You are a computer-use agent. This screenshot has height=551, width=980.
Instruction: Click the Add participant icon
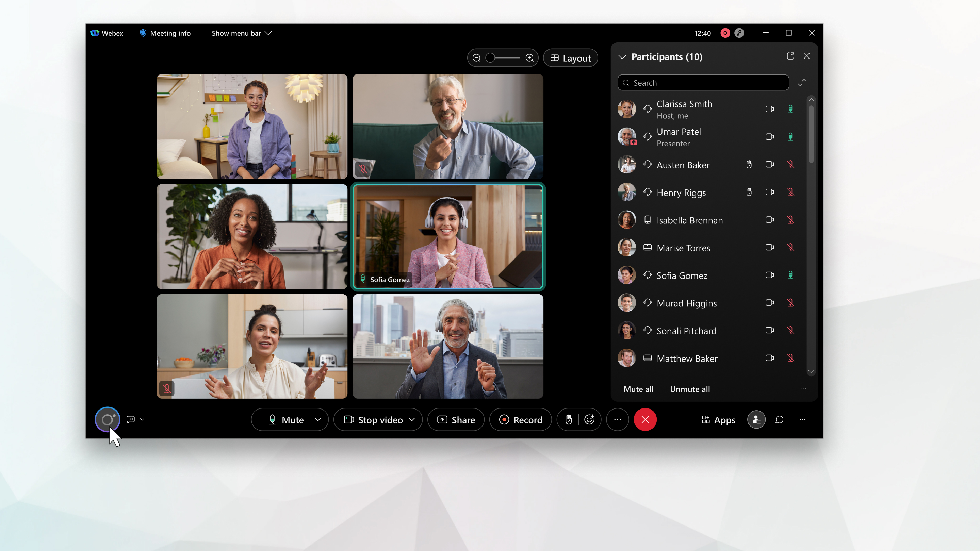tap(756, 419)
